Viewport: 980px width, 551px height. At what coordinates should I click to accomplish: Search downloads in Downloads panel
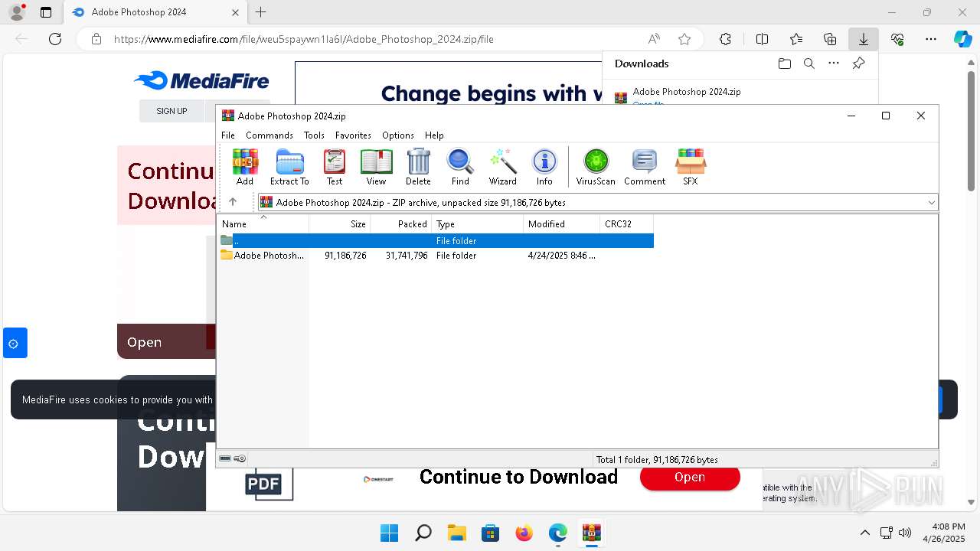(x=809, y=64)
